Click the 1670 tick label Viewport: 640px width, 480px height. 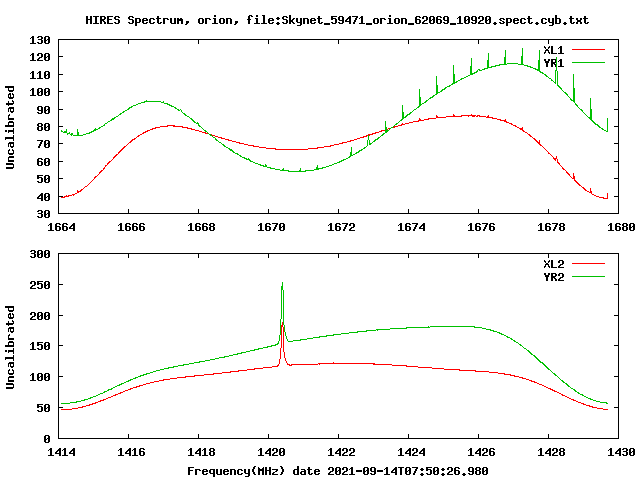point(271,227)
